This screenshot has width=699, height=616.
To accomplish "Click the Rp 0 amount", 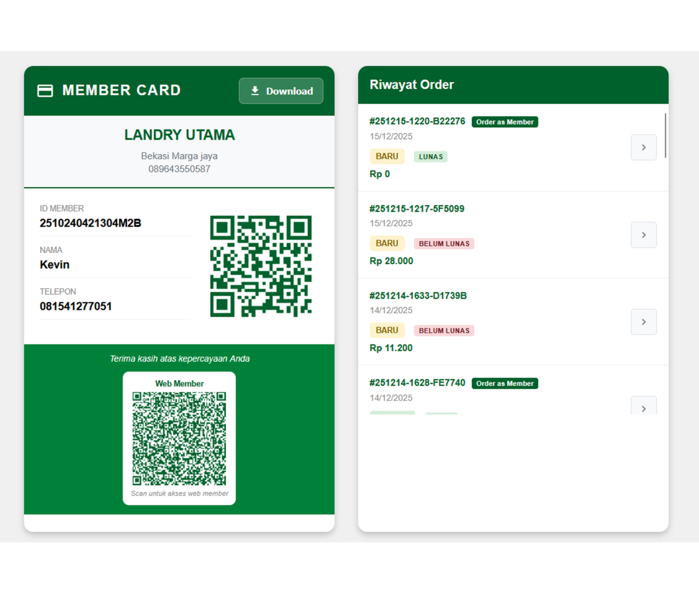I will [x=380, y=174].
